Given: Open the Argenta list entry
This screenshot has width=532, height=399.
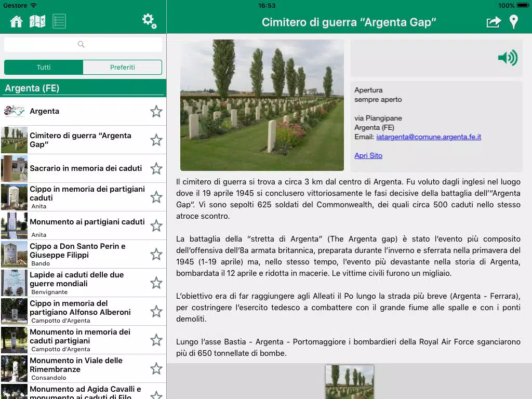Looking at the screenshot, I should pos(83,111).
